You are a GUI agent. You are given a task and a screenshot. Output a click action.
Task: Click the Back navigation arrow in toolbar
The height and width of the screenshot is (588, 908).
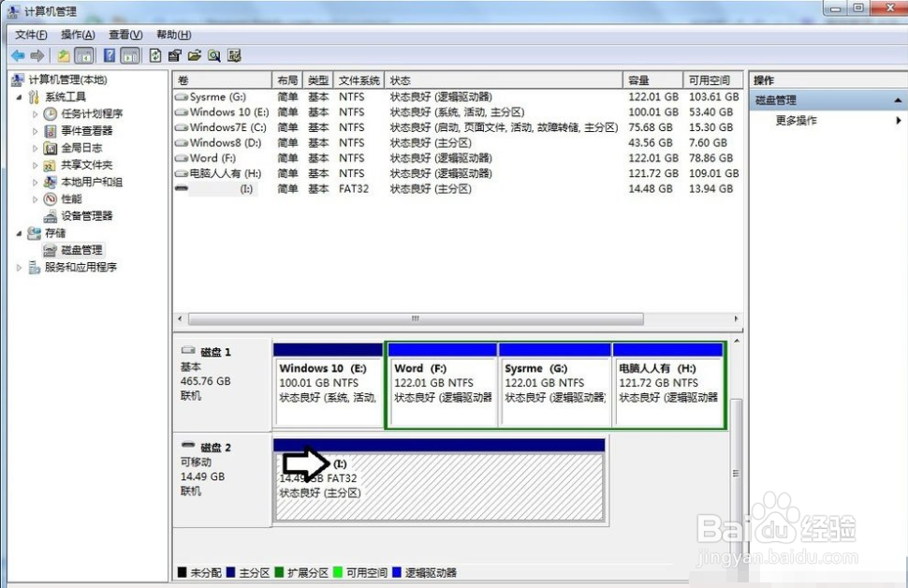[x=17, y=55]
